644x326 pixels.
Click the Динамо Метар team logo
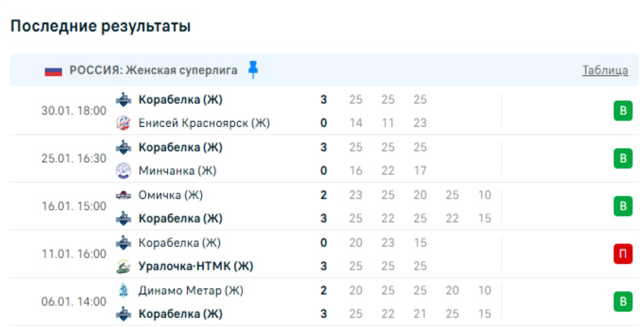tap(123, 291)
